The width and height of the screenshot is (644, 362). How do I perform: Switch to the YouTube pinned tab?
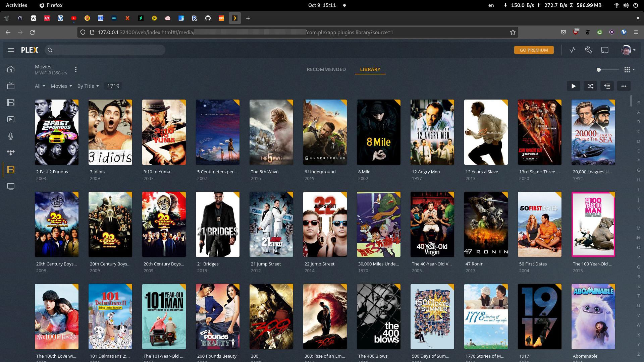coord(74,18)
